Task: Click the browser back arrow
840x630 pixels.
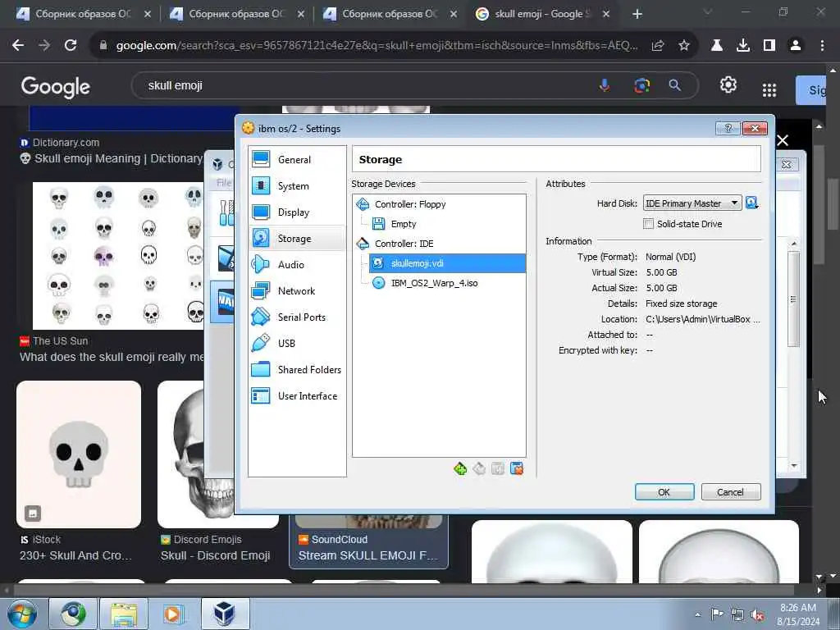Action: 18,46
